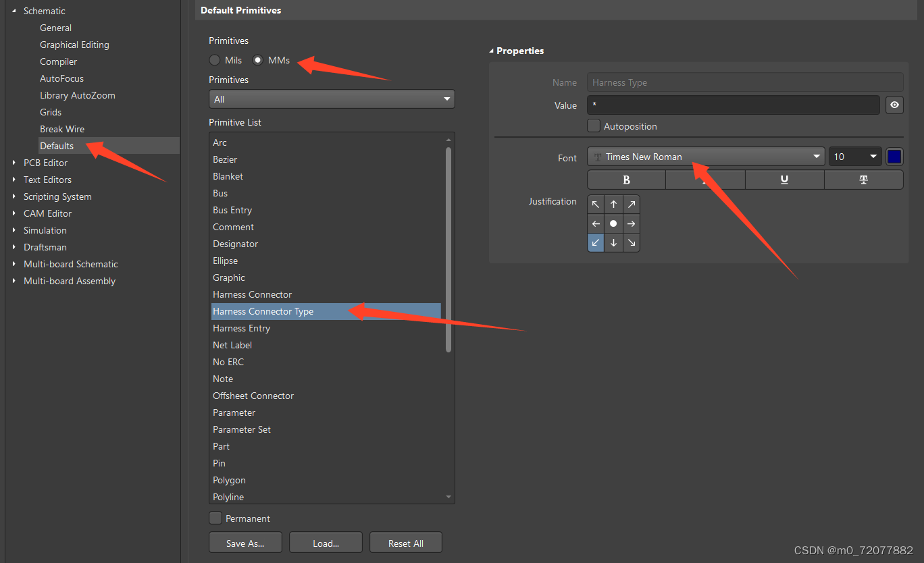Viewport: 924px width, 563px height.
Task: Select the Mils radio button
Action: click(x=215, y=60)
